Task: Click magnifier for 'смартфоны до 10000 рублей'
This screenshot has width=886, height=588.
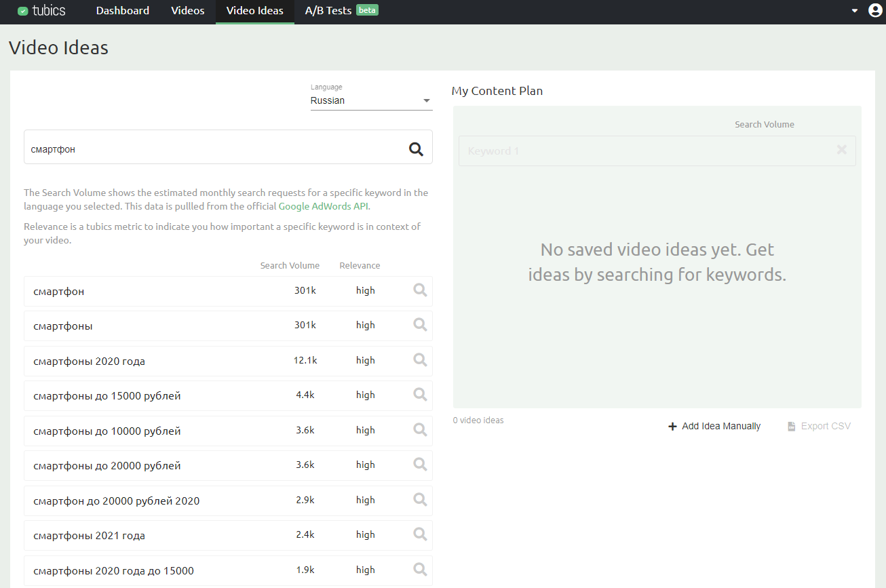Action: [x=420, y=430]
